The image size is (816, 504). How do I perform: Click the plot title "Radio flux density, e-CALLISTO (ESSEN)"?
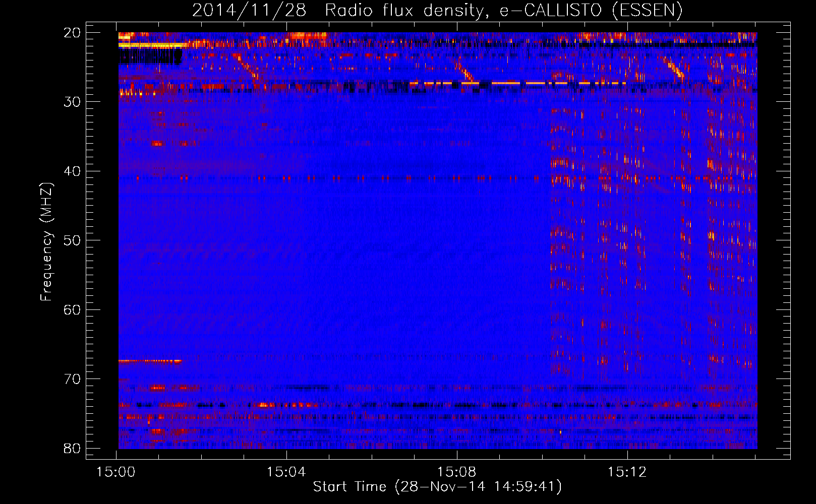coord(503,11)
